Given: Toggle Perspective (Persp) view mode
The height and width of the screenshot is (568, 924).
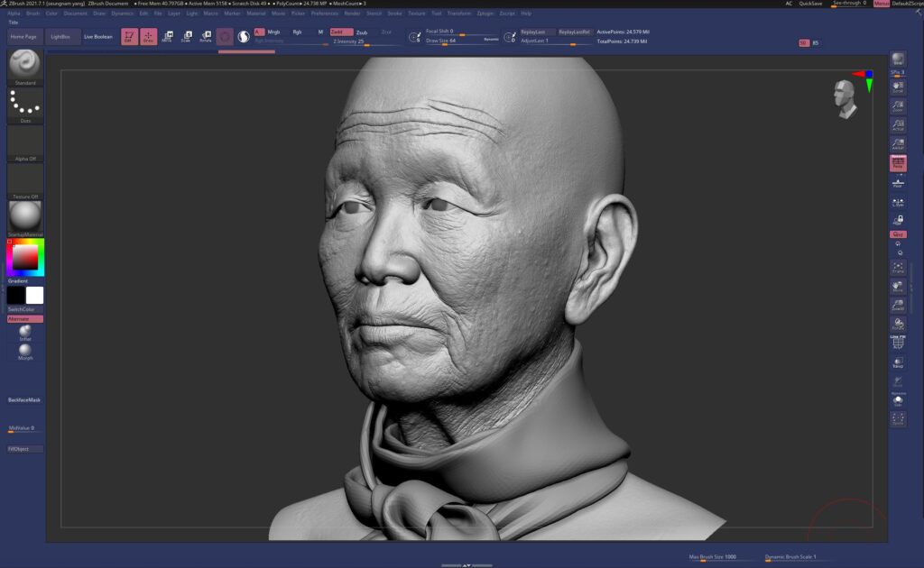Looking at the screenshot, I should [898, 162].
